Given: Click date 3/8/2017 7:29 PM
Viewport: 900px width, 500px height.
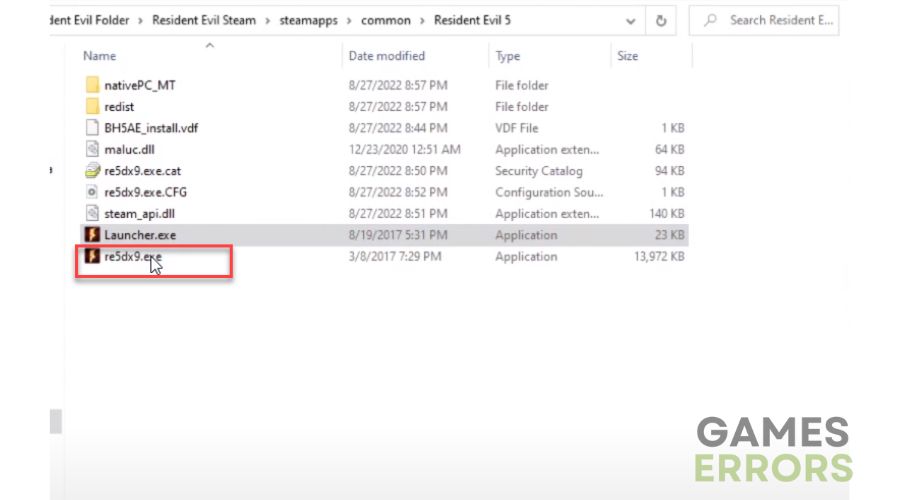Looking at the screenshot, I should tap(395, 256).
